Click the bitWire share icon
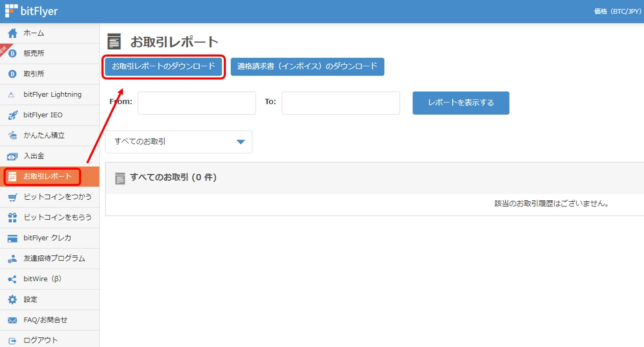644x347 pixels. point(13,279)
